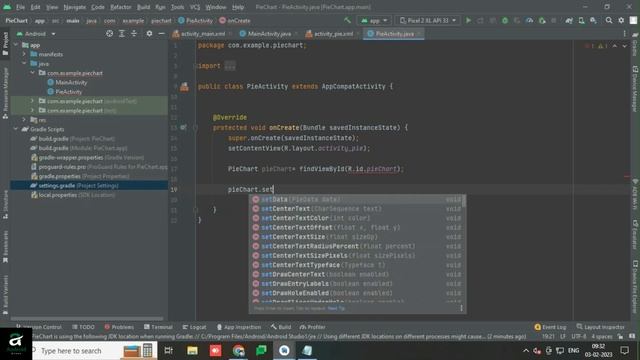Open the app run configuration dropdown

pos(375,20)
